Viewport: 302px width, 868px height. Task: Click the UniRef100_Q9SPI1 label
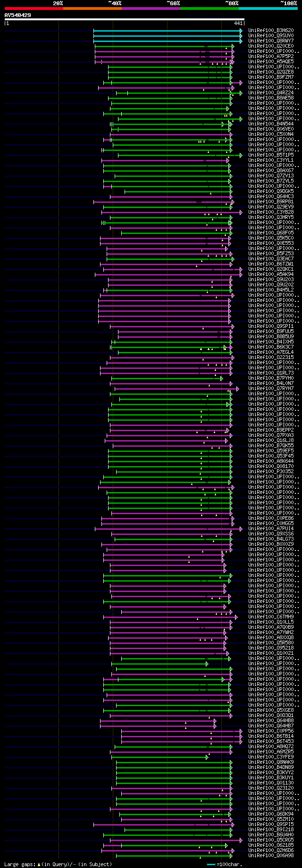click(x=271, y=326)
